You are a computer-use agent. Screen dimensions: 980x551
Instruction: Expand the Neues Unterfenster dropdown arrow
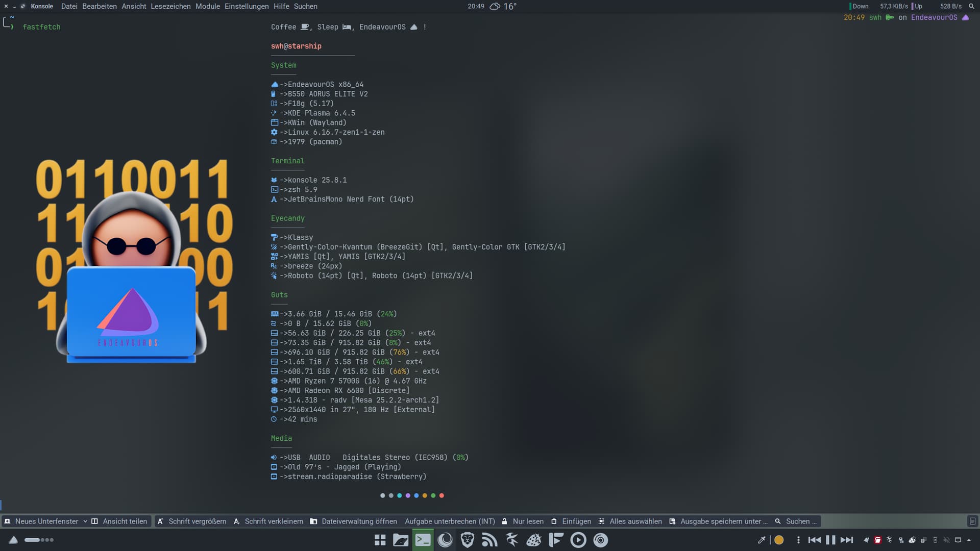point(85,521)
